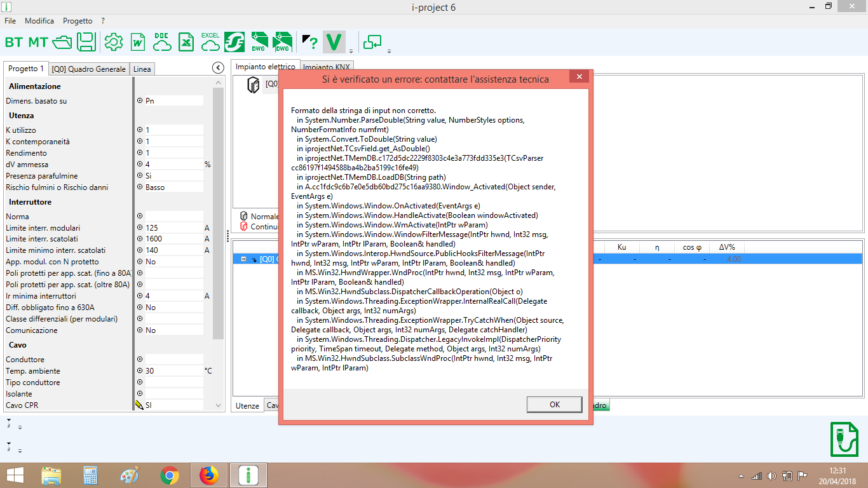The image size is (868, 488).
Task: Click the MT medium-voltage project icon
Action: pyautogui.click(x=38, y=43)
